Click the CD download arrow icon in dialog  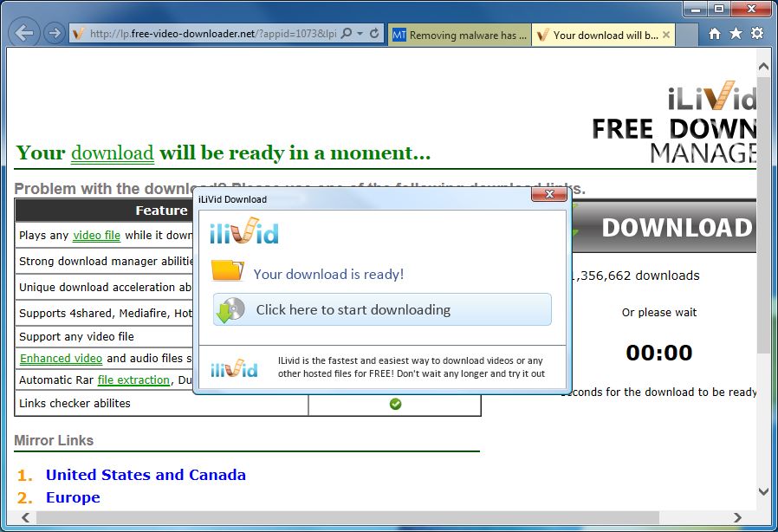230,309
